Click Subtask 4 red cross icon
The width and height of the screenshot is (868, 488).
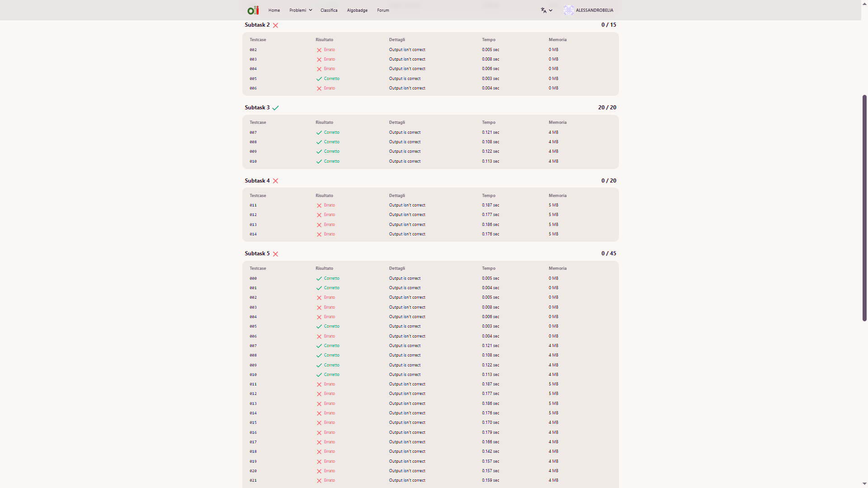tap(275, 181)
